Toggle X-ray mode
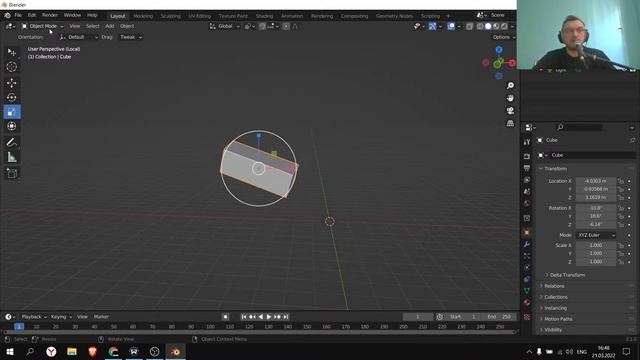This screenshot has width=640, height=360. point(470,26)
